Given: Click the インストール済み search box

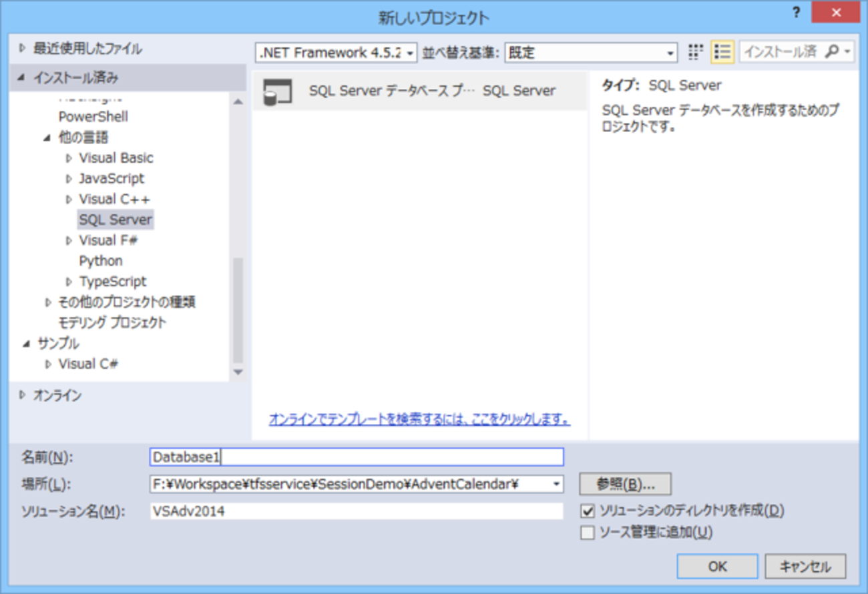Looking at the screenshot, I should click(781, 51).
